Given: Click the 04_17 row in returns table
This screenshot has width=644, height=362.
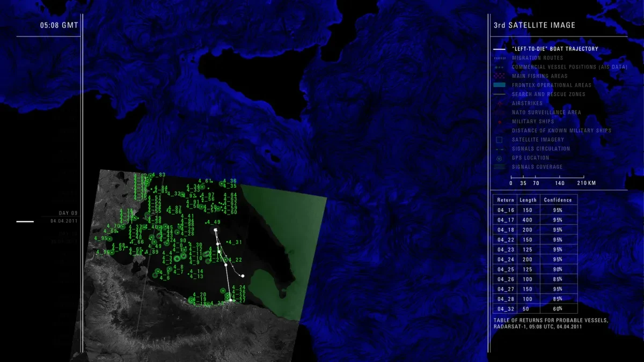Looking at the screenshot, I should click(535, 220).
